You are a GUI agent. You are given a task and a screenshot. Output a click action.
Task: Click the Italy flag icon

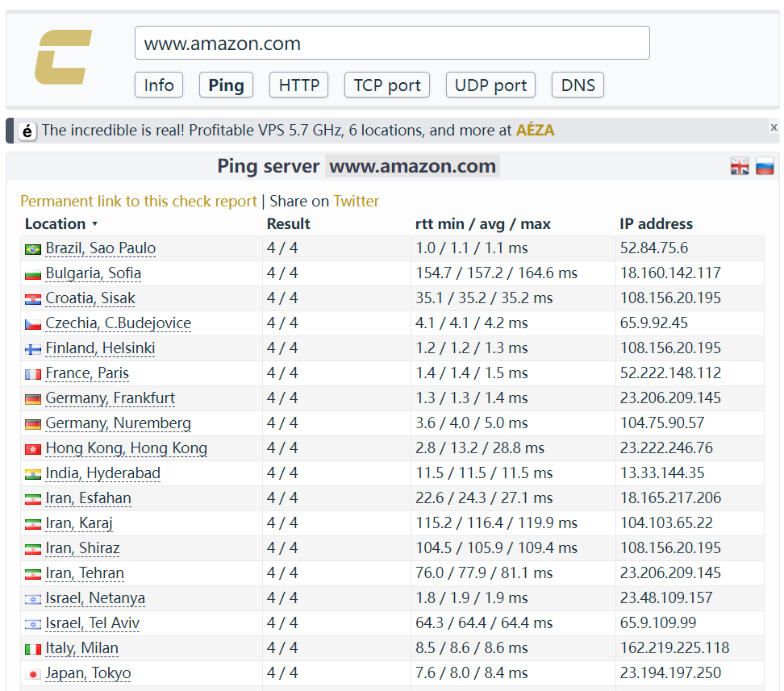[x=33, y=649]
